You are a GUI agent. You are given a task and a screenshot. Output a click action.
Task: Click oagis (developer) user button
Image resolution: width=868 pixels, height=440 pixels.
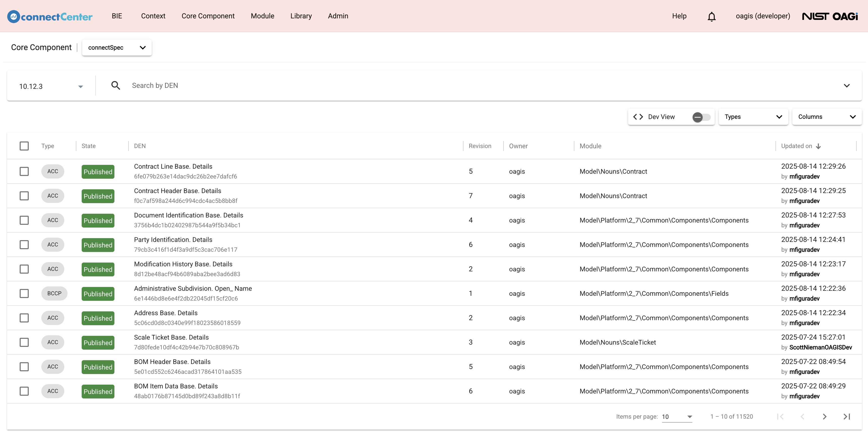tap(763, 16)
